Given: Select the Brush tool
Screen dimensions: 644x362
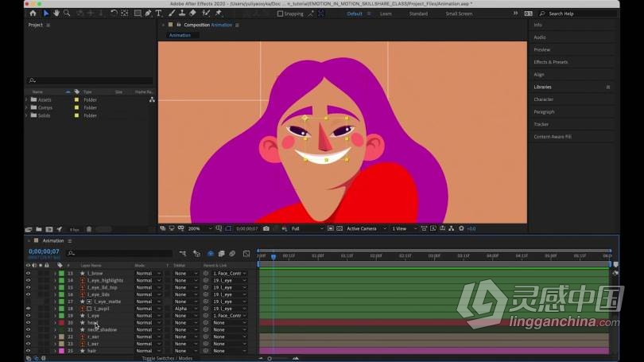Looking at the screenshot, I should click(x=172, y=14).
